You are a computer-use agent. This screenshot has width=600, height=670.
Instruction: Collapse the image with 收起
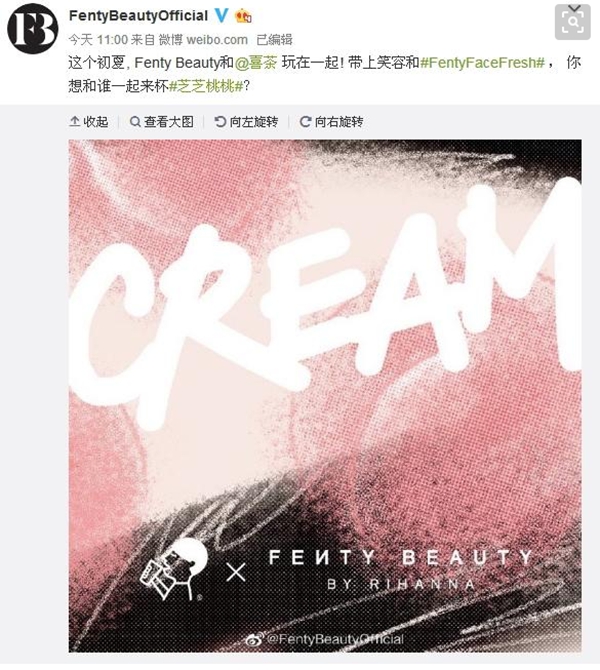89,122
